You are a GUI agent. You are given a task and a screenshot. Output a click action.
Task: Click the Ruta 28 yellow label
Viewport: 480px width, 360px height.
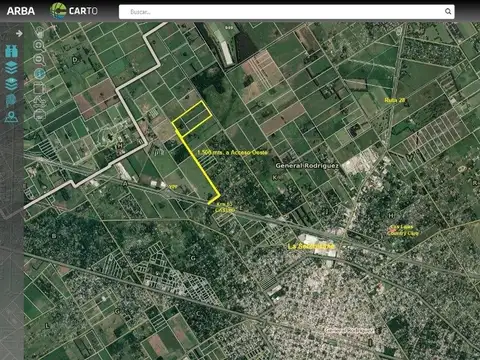(395, 100)
